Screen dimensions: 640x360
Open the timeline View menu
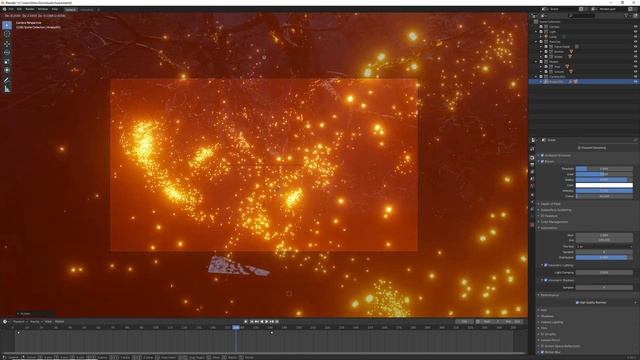point(48,322)
